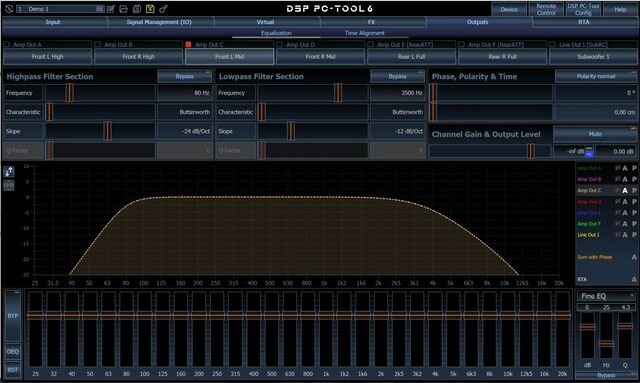Viewport: 640px width, 383px height.
Task: Open a setup file via folder icon
Action: pyautogui.click(x=123, y=9)
